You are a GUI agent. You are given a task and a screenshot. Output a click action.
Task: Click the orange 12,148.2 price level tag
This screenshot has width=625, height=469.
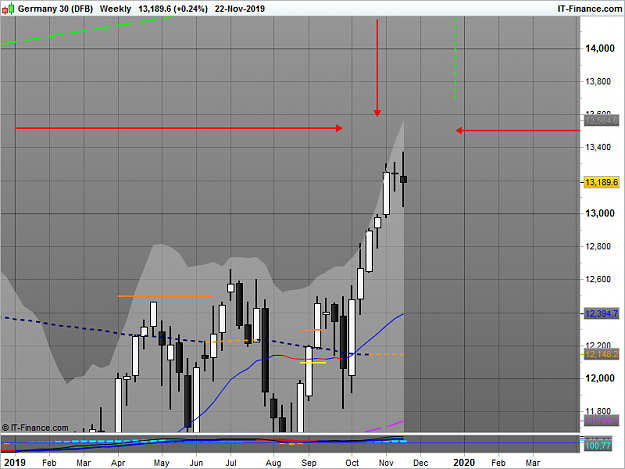[x=601, y=354]
